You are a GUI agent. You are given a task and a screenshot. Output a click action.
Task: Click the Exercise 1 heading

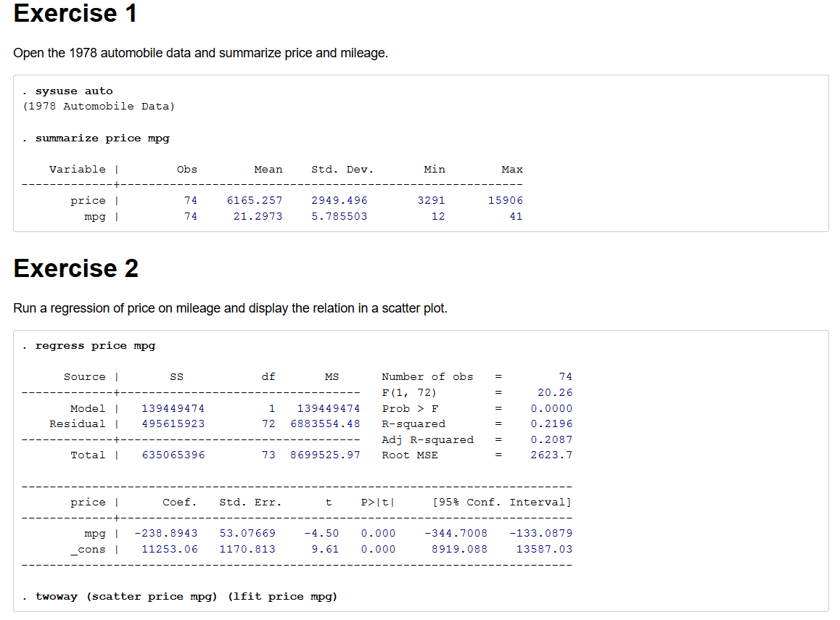pyautogui.click(x=75, y=14)
